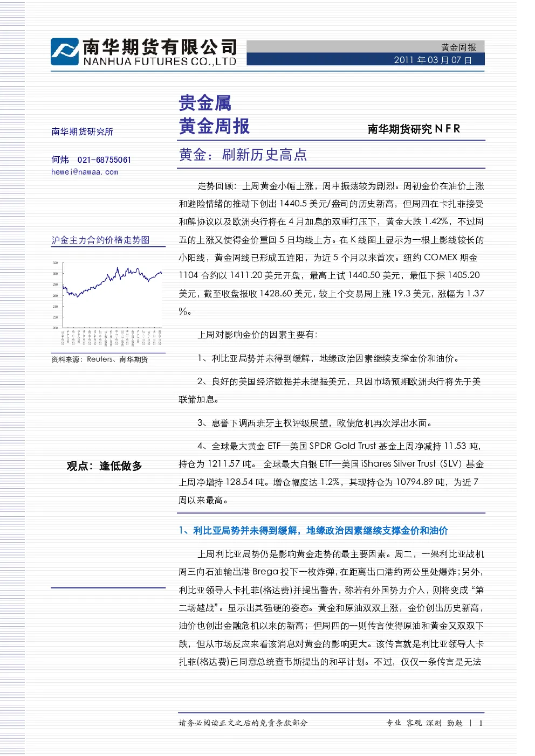Click '南华期货研究 N F R' text

click(x=414, y=129)
